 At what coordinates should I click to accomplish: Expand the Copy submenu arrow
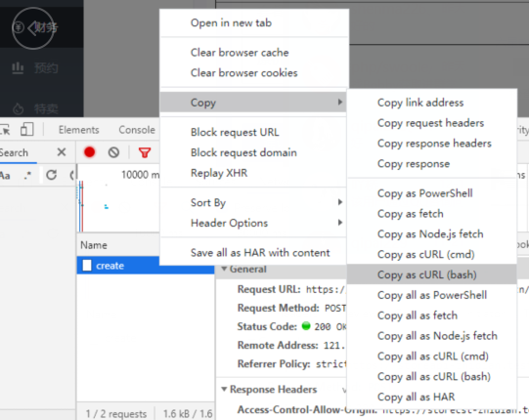(340, 102)
